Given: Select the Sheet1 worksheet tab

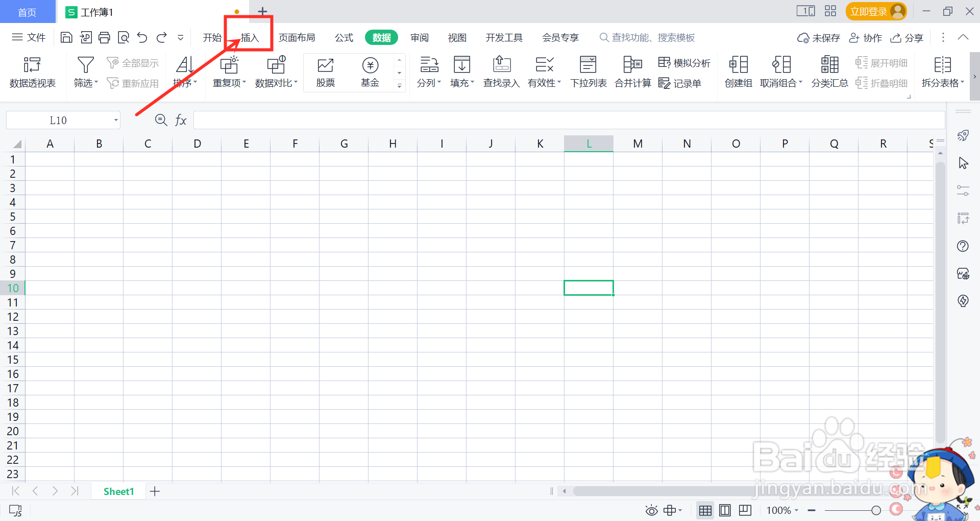Looking at the screenshot, I should point(118,491).
